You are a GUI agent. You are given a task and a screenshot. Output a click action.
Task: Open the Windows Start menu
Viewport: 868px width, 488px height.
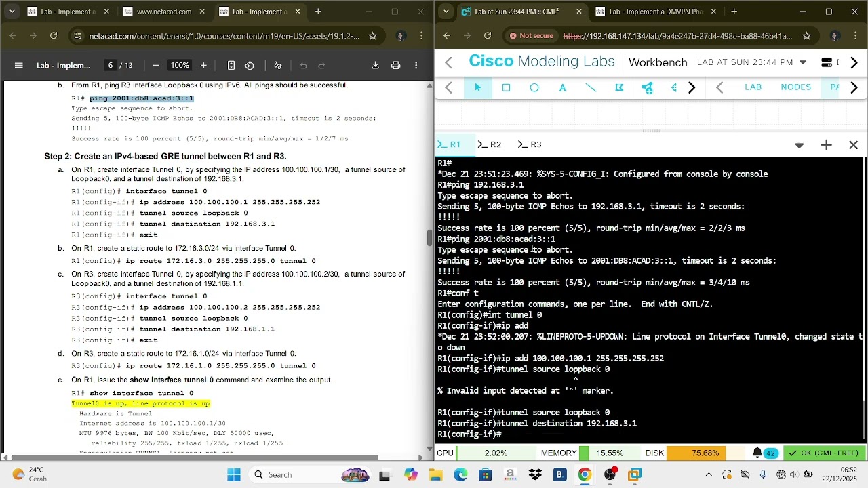point(234,474)
